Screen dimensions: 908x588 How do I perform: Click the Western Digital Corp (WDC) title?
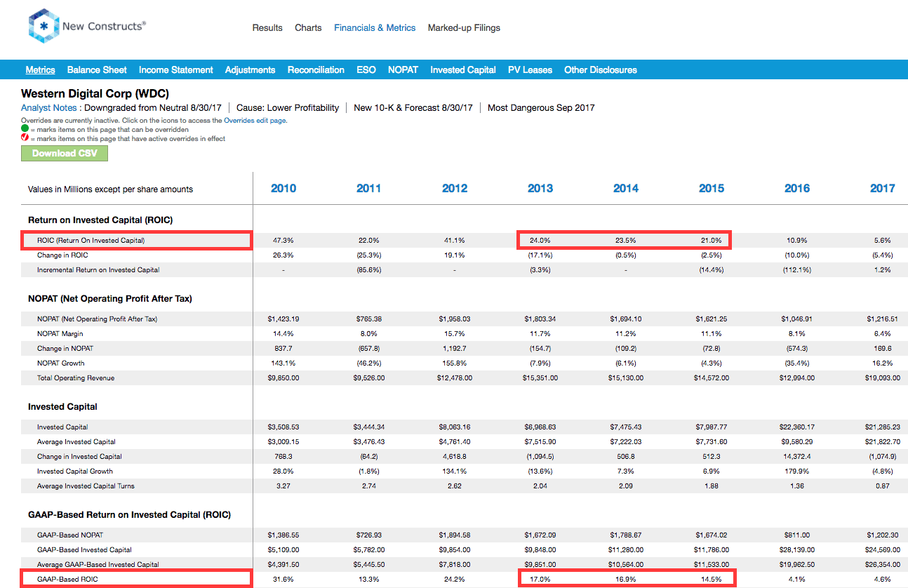(x=95, y=93)
